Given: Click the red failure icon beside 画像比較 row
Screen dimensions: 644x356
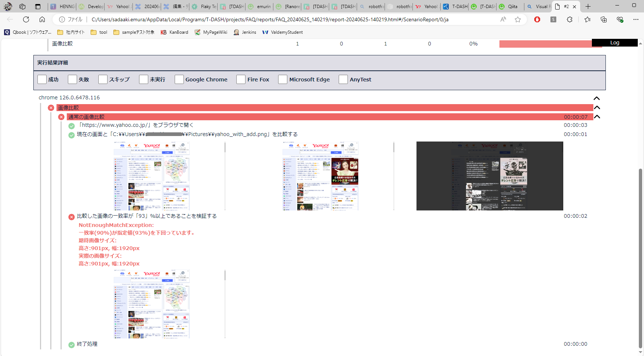Looking at the screenshot, I should 51,108.
